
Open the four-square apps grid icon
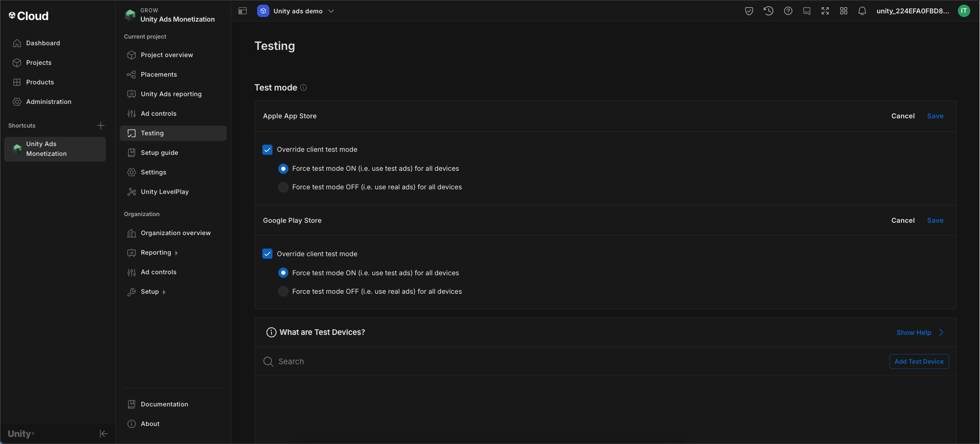[x=844, y=11]
